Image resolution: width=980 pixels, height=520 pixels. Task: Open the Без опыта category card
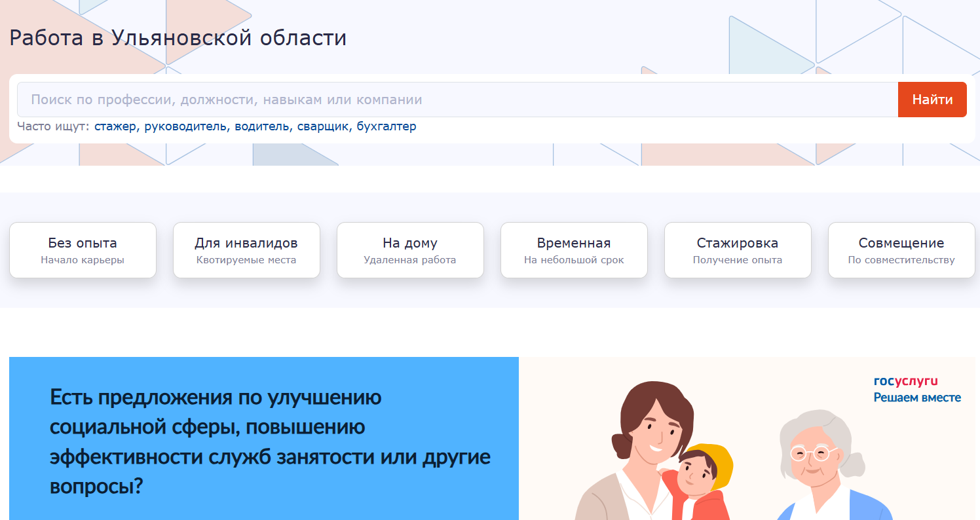click(x=83, y=250)
